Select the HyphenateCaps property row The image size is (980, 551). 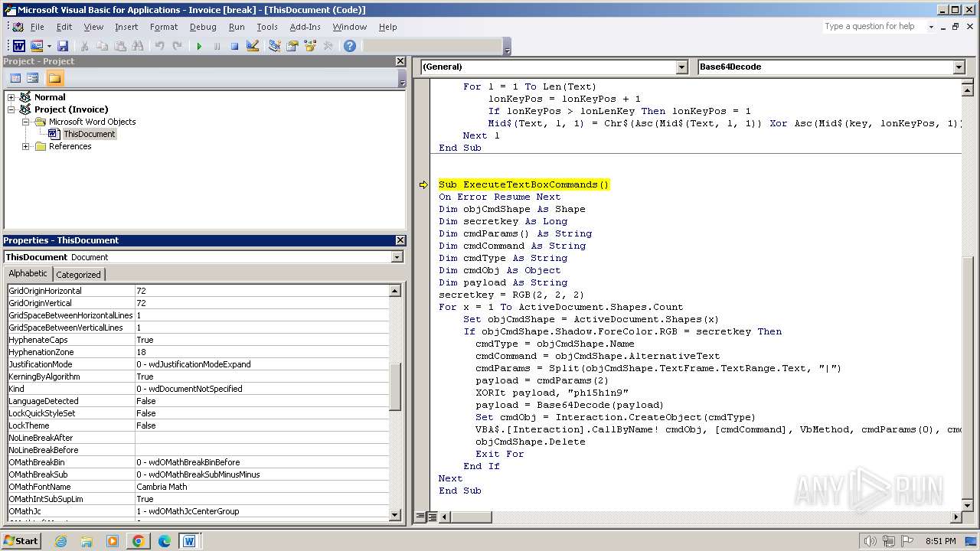(198, 340)
